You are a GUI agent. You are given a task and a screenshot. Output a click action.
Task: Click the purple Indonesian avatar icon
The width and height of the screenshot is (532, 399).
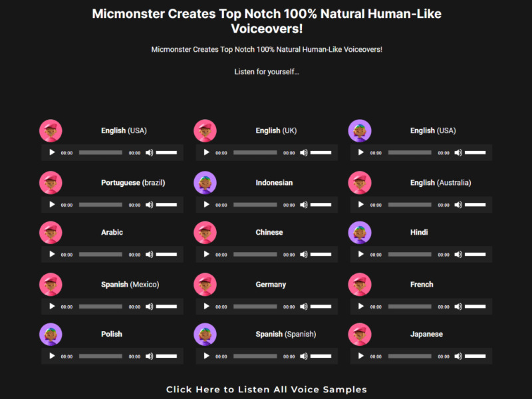[x=205, y=183]
